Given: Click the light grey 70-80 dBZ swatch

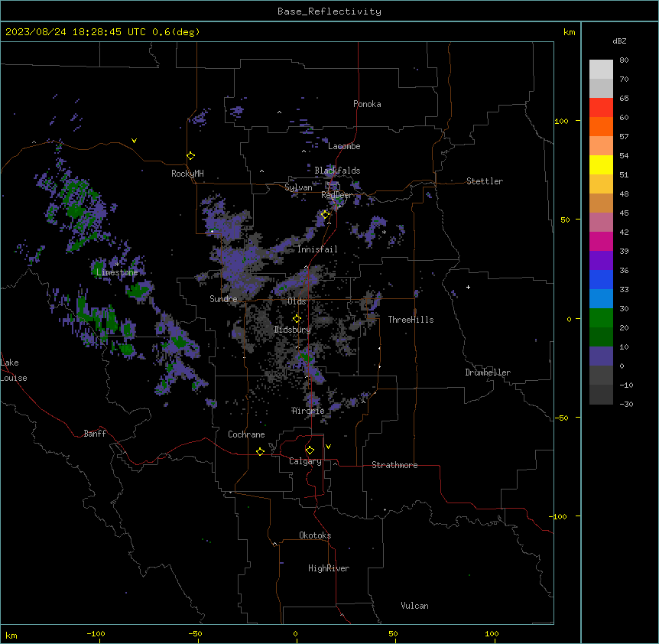Looking at the screenshot, I should point(601,70).
